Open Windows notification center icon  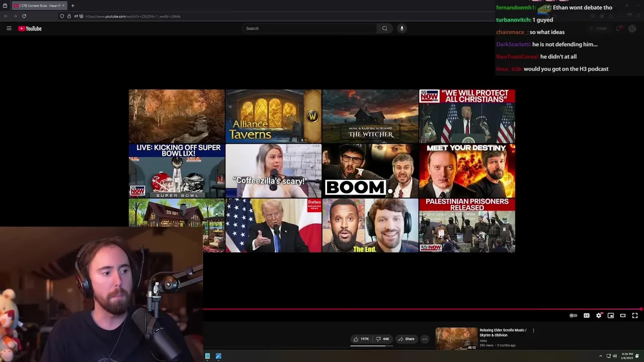[x=637, y=356]
